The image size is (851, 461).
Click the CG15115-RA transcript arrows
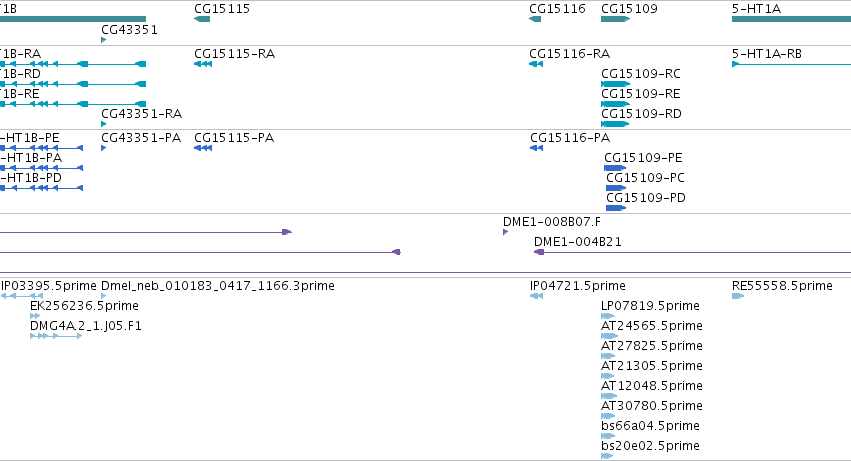point(203,64)
